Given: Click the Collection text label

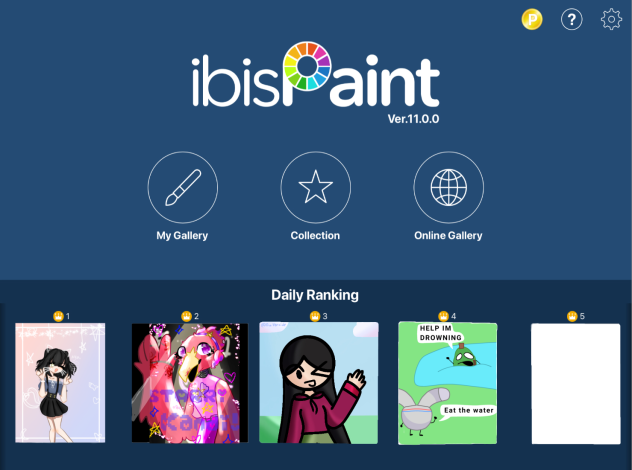Looking at the screenshot, I should click(x=315, y=235).
